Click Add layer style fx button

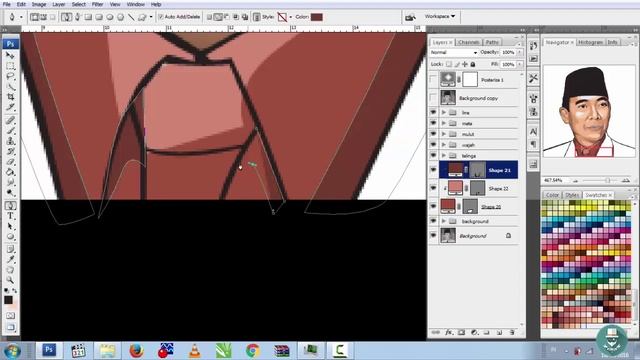pyautogui.click(x=449, y=333)
